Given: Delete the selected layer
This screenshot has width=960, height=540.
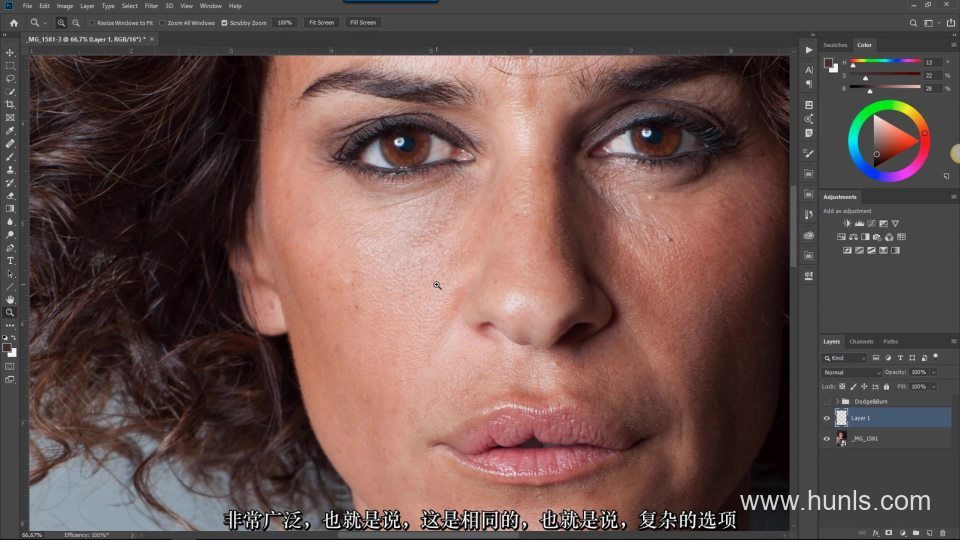Looking at the screenshot, I should pos(943,533).
